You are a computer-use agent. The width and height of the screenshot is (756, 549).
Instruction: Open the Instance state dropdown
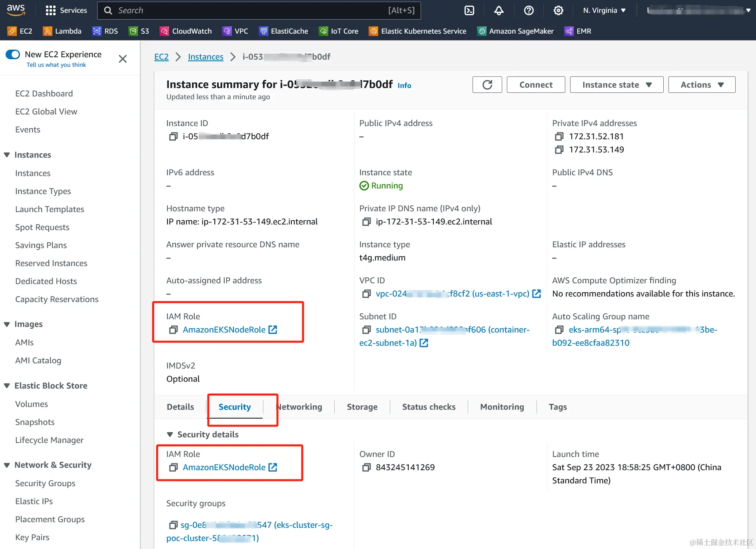616,85
